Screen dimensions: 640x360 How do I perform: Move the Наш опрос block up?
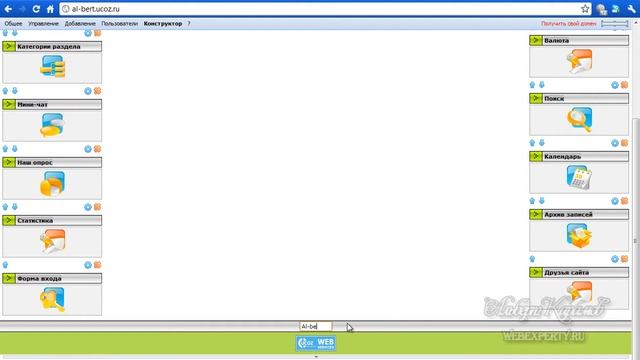[x=5, y=149]
